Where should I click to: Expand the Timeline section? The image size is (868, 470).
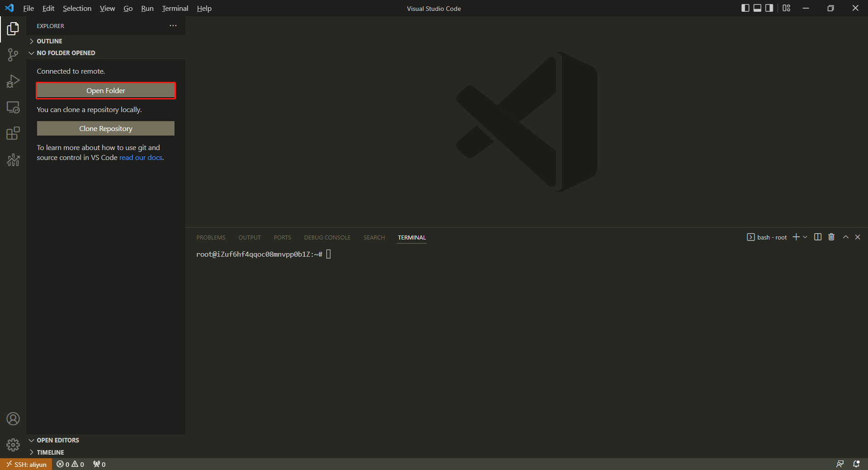click(50, 452)
